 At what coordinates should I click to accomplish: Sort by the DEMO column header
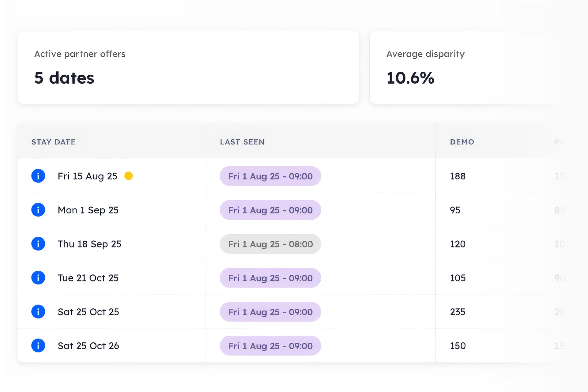462,142
